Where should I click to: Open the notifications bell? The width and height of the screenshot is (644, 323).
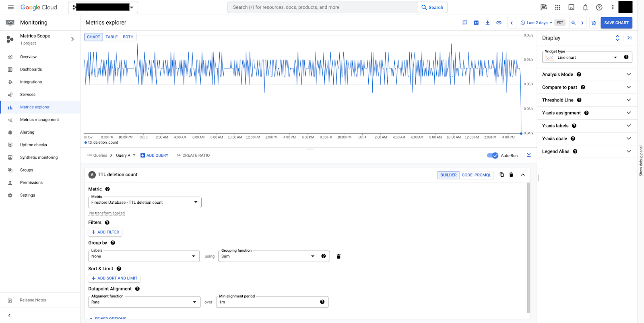click(x=585, y=7)
